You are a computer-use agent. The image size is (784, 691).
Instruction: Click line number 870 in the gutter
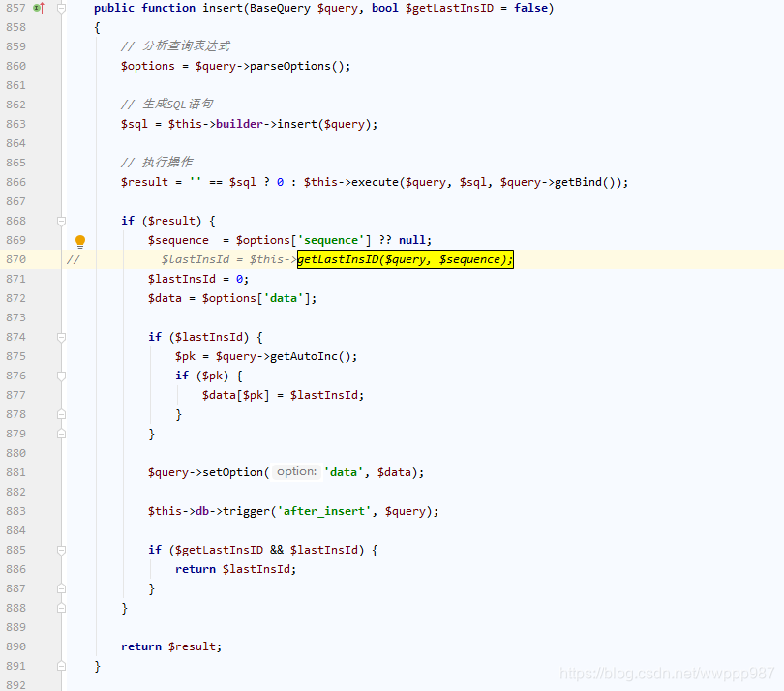pos(16,259)
